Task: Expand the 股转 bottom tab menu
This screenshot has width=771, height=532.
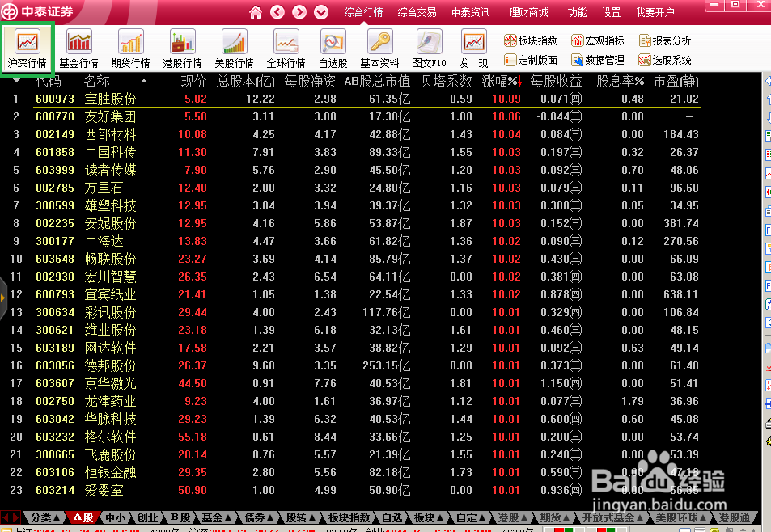Action: [300, 517]
